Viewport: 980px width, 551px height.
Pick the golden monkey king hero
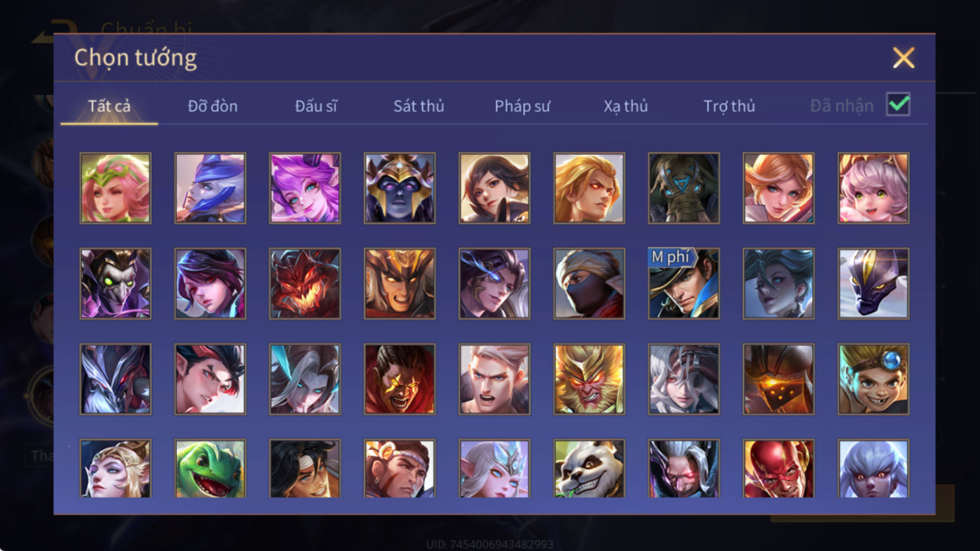pyautogui.click(x=589, y=379)
